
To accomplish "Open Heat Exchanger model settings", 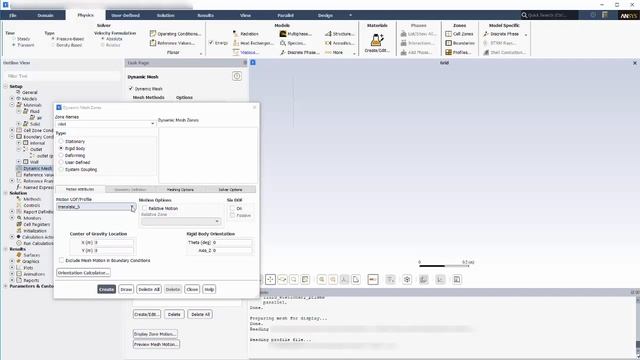I will click(253, 43).
